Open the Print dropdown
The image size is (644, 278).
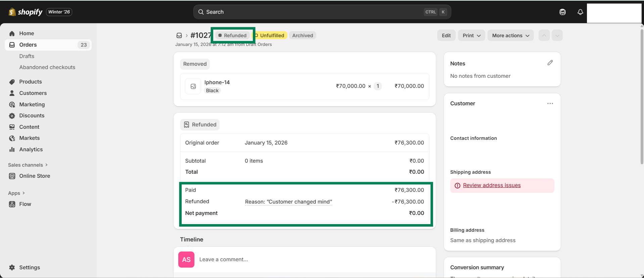point(471,36)
